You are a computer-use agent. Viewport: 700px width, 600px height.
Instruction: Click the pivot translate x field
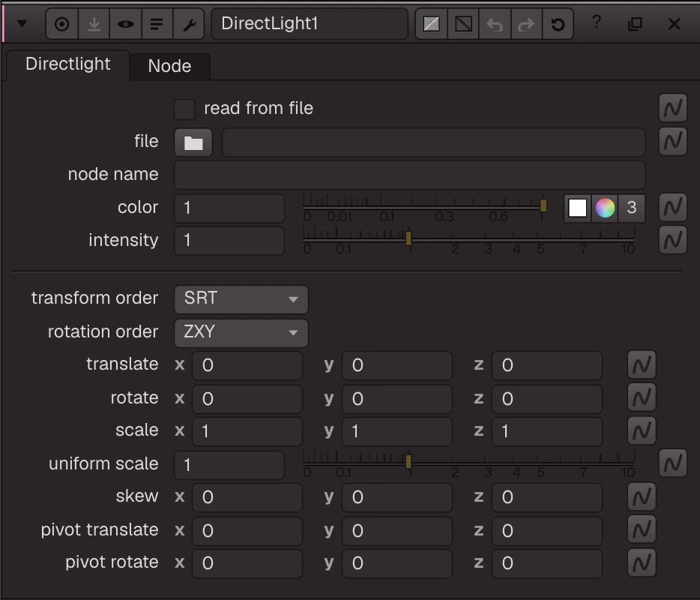[247, 531]
